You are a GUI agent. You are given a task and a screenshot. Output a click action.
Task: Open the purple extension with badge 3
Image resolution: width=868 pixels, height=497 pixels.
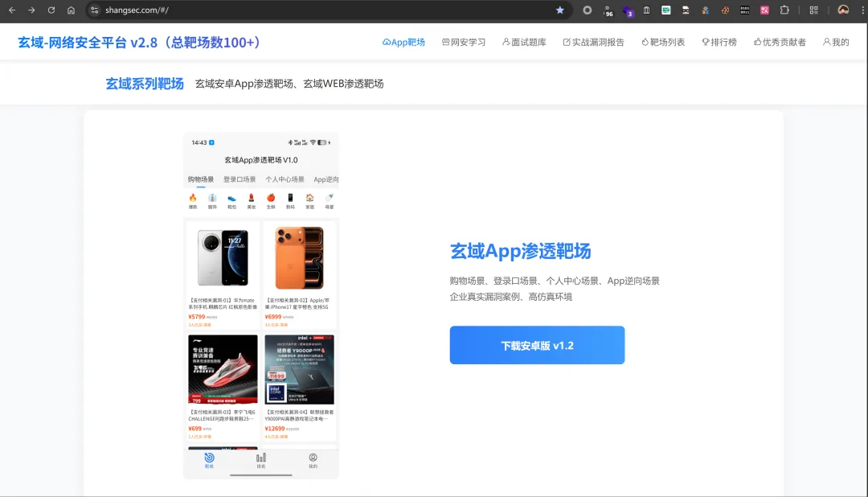click(x=628, y=10)
